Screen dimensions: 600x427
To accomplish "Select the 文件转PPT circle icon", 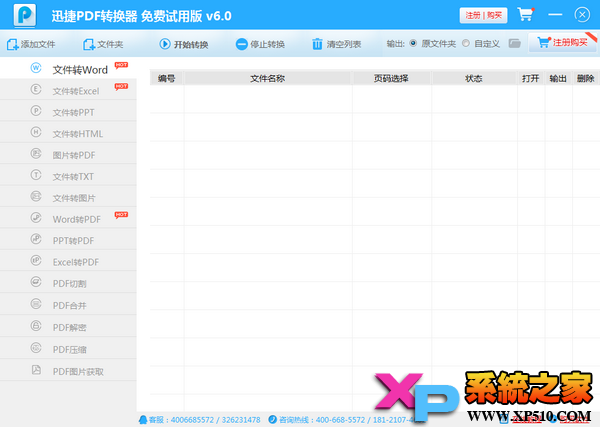I will point(36,111).
